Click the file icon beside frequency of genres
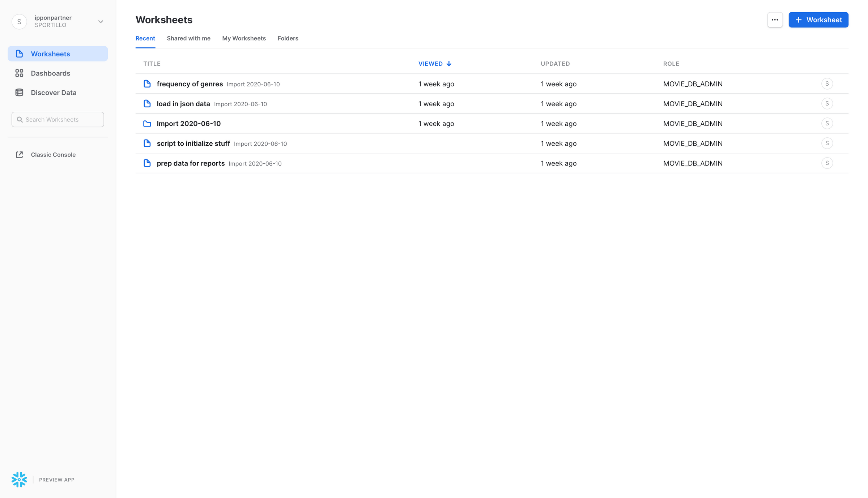Viewport: 868px width, 498px height. pos(147,83)
